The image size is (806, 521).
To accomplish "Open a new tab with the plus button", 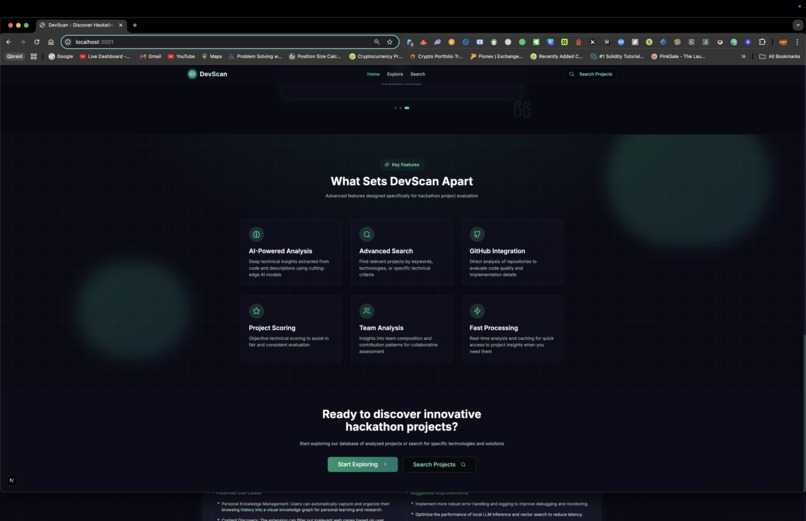I will point(135,25).
